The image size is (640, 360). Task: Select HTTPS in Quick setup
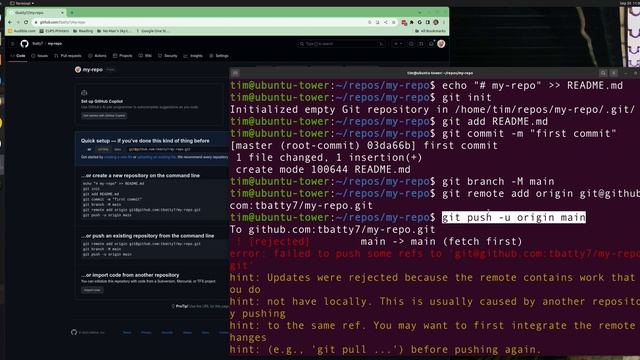pos(103,149)
